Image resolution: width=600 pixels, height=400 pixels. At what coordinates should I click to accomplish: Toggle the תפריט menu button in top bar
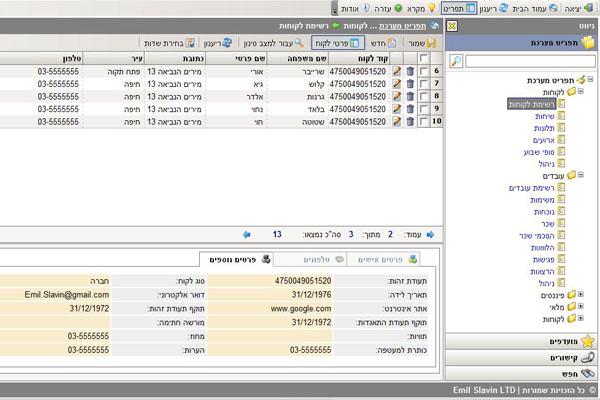coord(459,8)
